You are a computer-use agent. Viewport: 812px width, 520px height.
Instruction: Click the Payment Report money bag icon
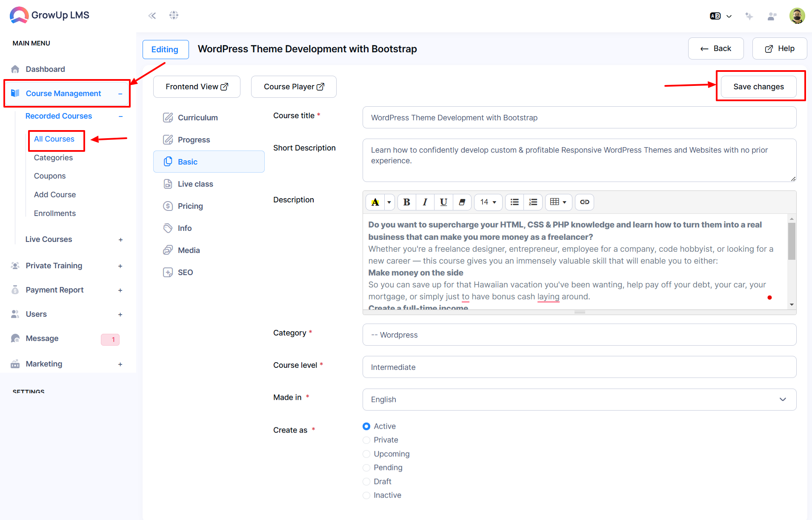pyautogui.click(x=15, y=290)
